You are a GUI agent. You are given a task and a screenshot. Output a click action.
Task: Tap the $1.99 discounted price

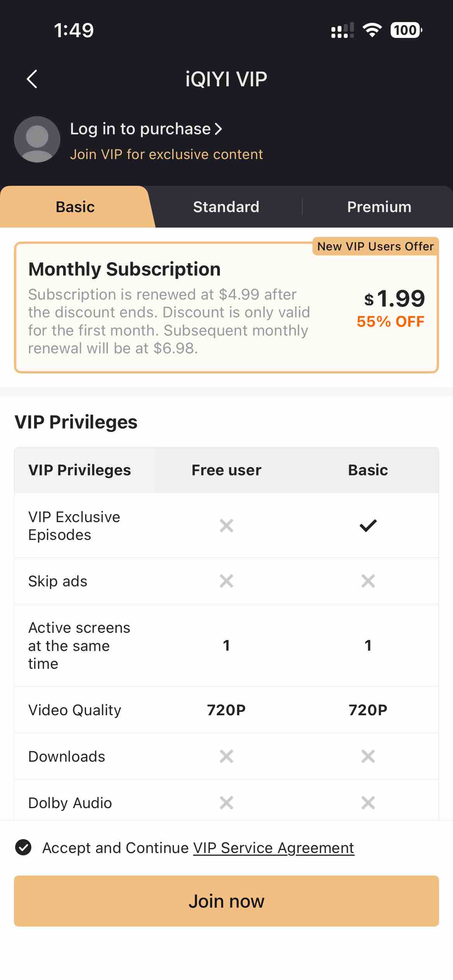395,299
